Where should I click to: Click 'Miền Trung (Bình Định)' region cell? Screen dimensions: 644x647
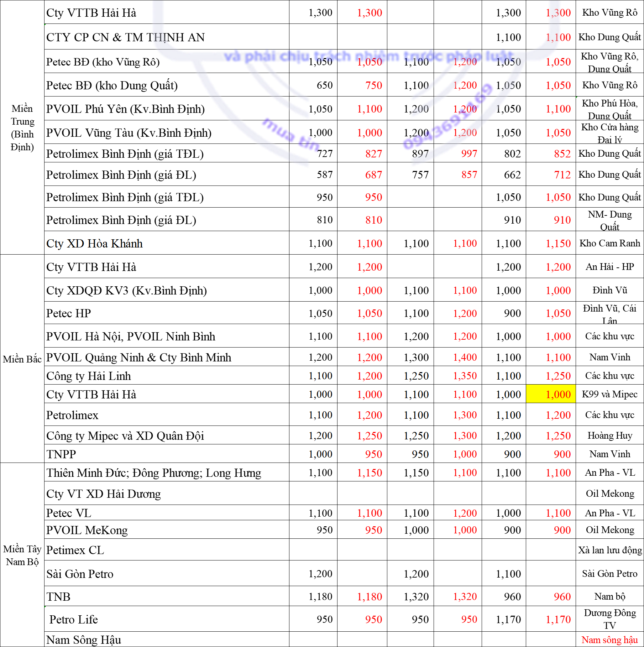(22, 127)
